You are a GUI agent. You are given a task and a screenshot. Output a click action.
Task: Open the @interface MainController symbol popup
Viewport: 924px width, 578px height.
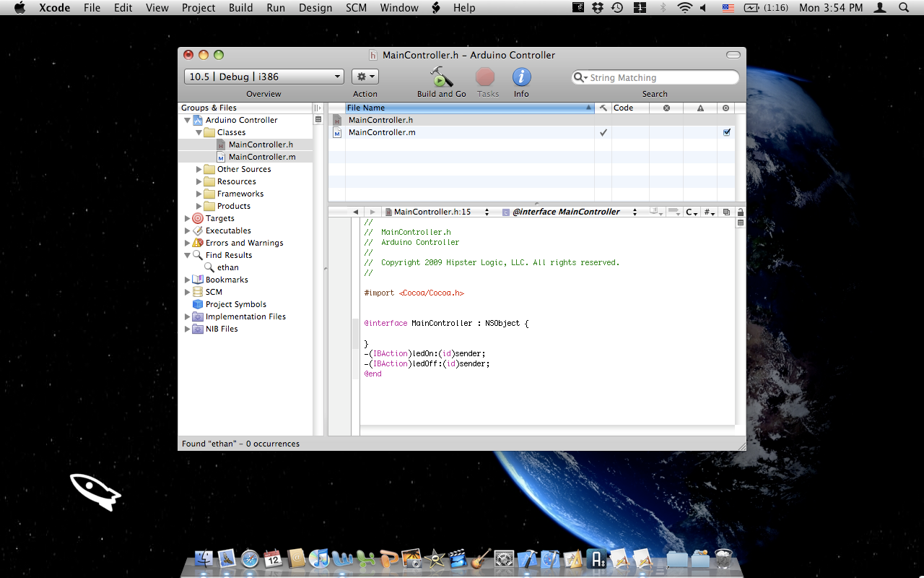(570, 212)
